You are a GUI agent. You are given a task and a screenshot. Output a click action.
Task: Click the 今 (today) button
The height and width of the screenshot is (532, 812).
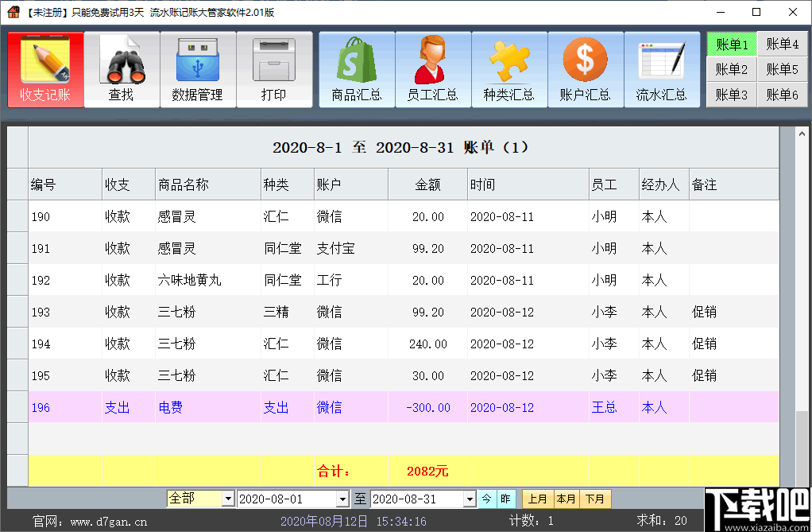(486, 499)
